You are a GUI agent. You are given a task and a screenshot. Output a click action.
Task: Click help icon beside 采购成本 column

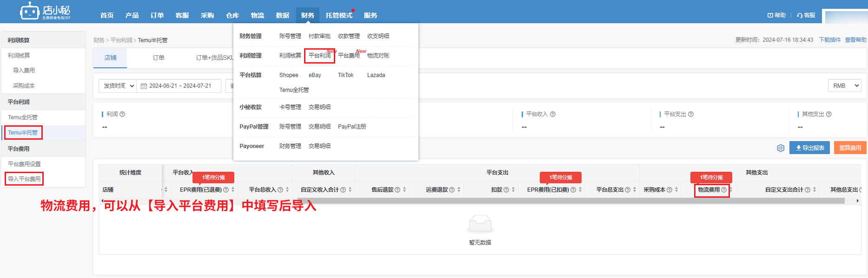click(x=669, y=190)
